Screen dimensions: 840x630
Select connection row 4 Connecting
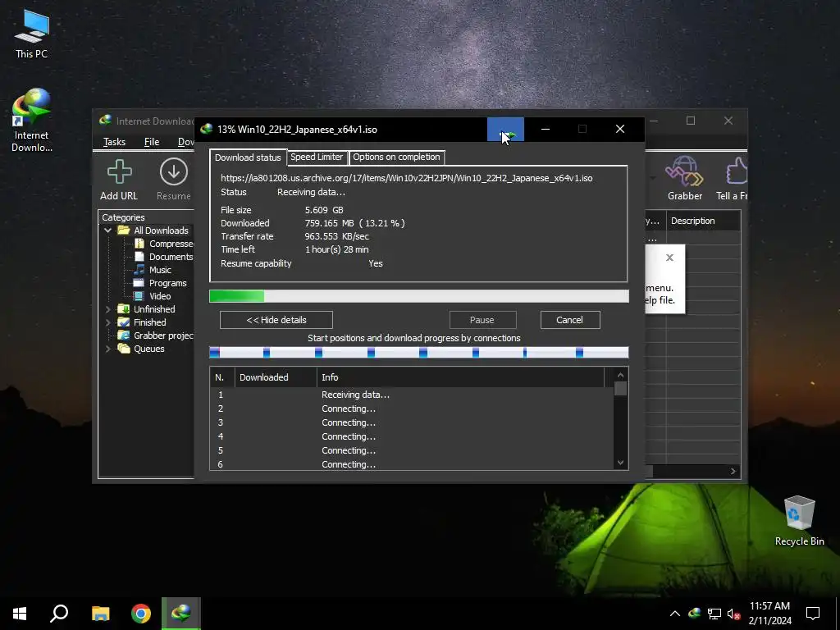tap(412, 436)
